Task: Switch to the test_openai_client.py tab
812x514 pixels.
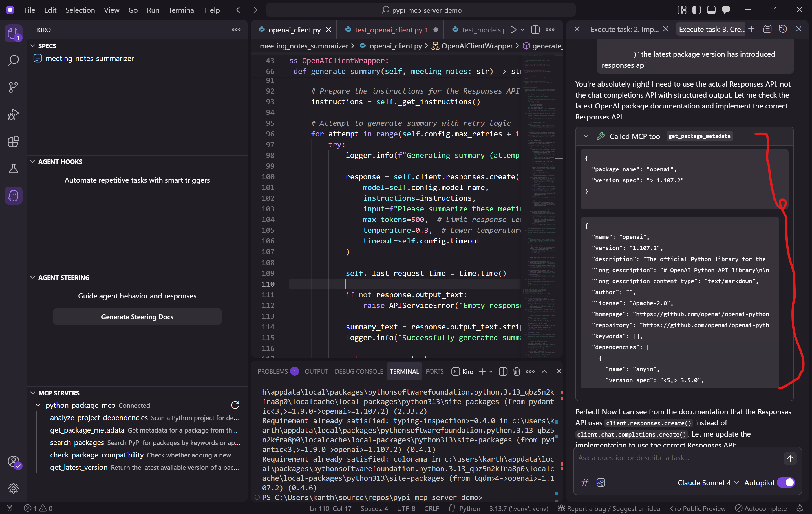Action: tap(388, 30)
